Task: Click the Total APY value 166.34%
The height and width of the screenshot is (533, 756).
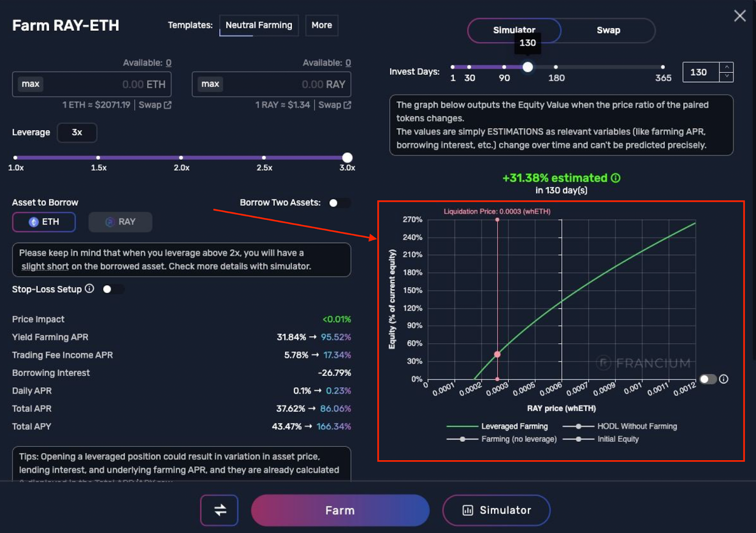Action: 334,427
